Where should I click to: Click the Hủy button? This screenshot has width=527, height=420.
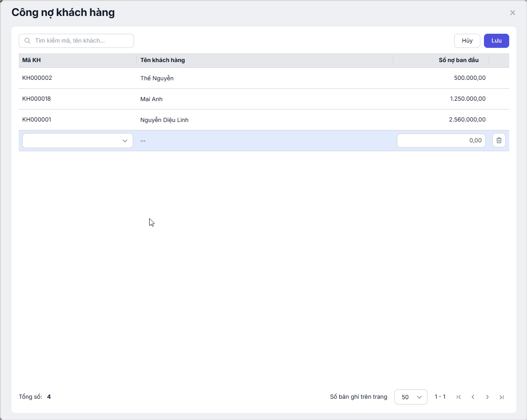click(x=467, y=41)
